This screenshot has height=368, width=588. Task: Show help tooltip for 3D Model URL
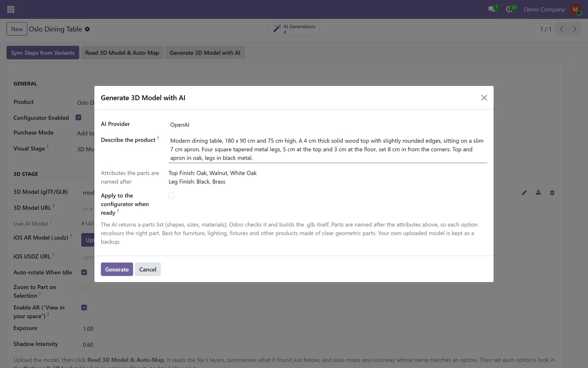53,206
